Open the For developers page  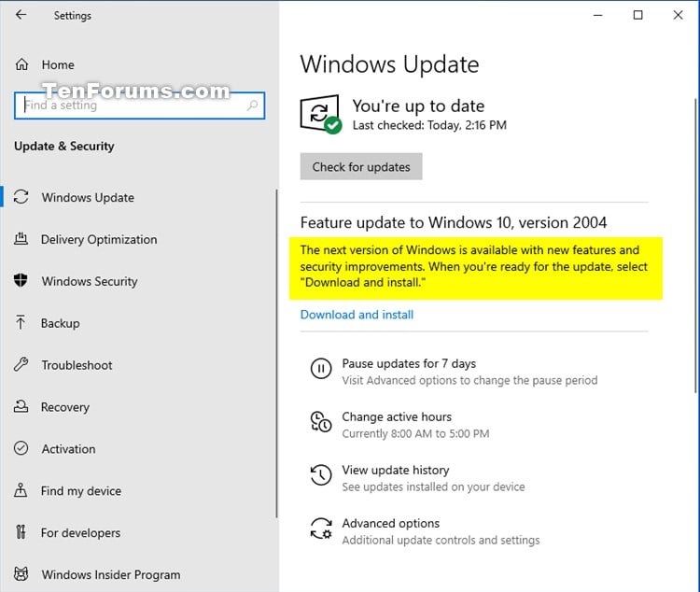tap(81, 533)
